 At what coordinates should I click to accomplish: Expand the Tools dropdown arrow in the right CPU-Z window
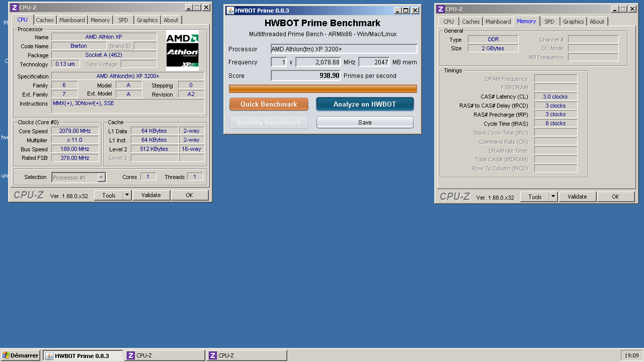553,197
